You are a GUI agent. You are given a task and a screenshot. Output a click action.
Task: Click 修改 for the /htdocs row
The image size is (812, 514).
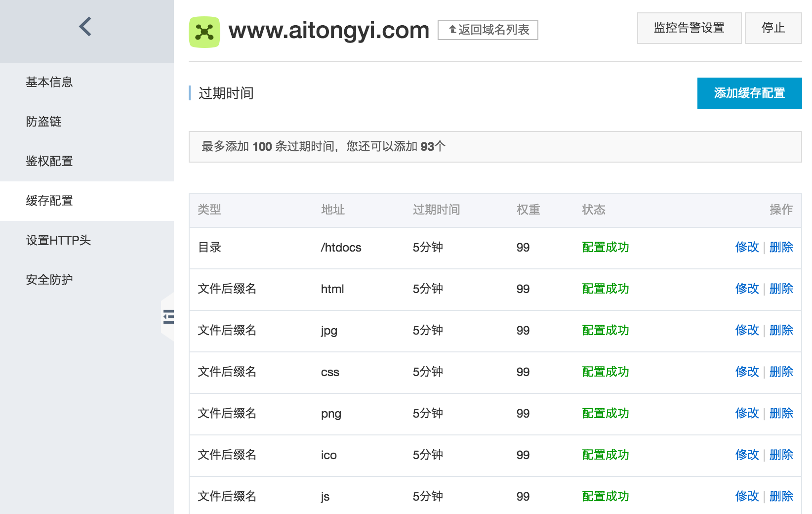click(x=747, y=247)
